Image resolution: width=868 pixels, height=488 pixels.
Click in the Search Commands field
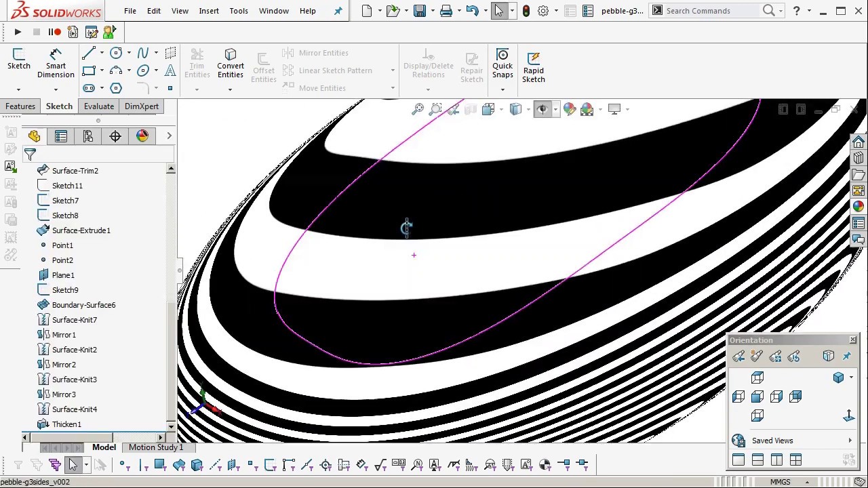point(712,11)
